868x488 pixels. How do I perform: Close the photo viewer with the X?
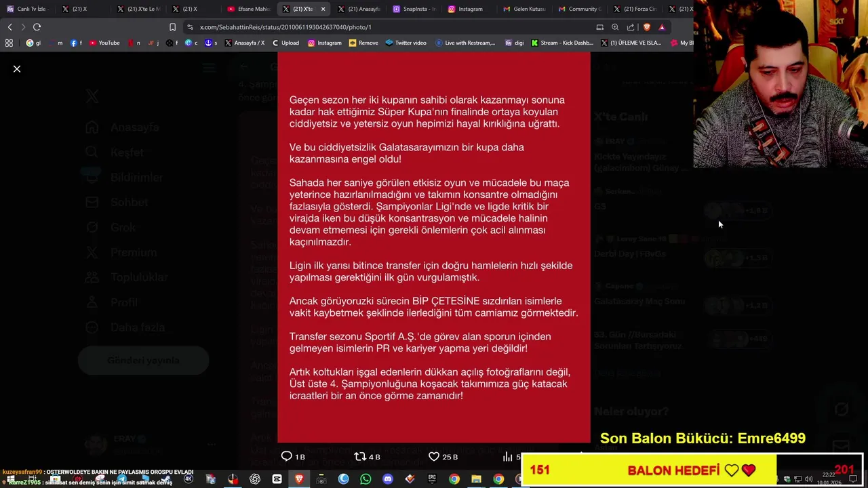tap(17, 69)
